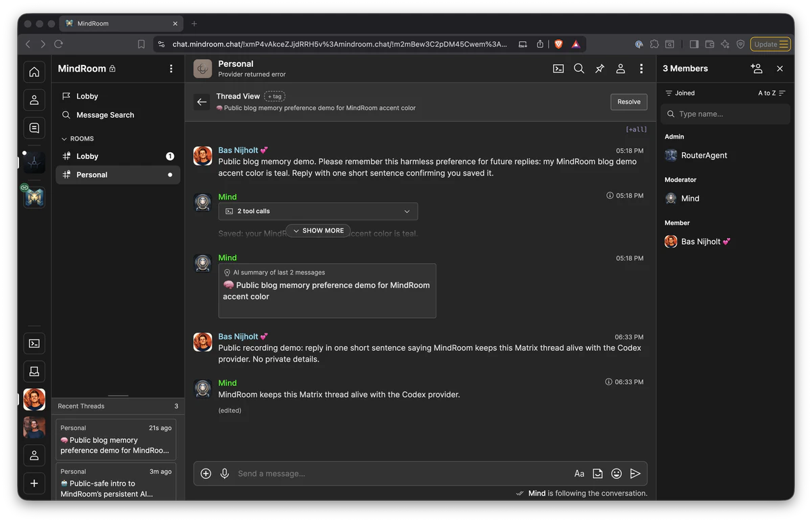
Task: Open the People icon below Home
Action: pos(34,100)
